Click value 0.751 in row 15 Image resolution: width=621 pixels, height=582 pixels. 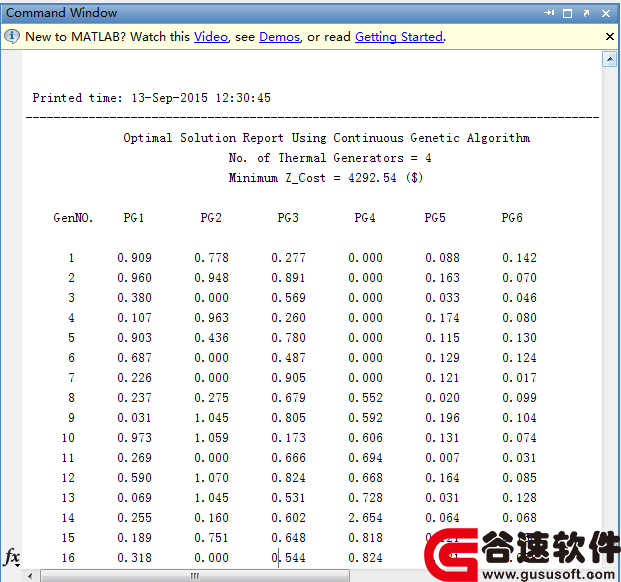click(x=211, y=538)
